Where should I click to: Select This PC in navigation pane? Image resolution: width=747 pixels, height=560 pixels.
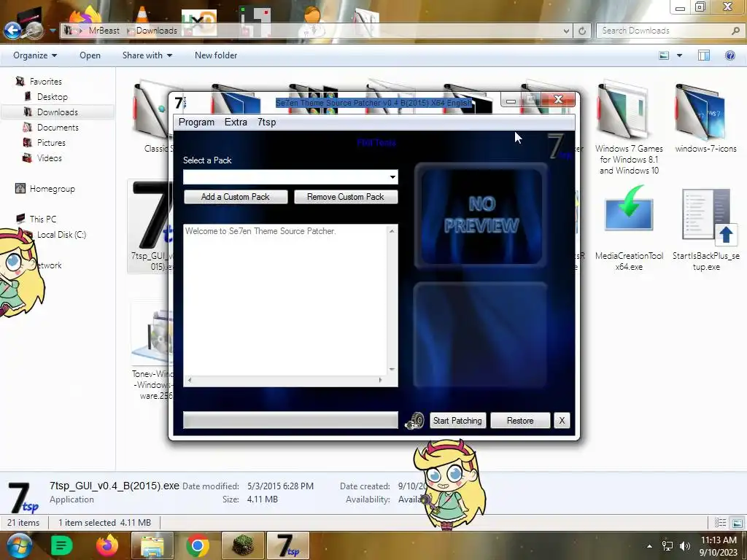pyautogui.click(x=43, y=219)
